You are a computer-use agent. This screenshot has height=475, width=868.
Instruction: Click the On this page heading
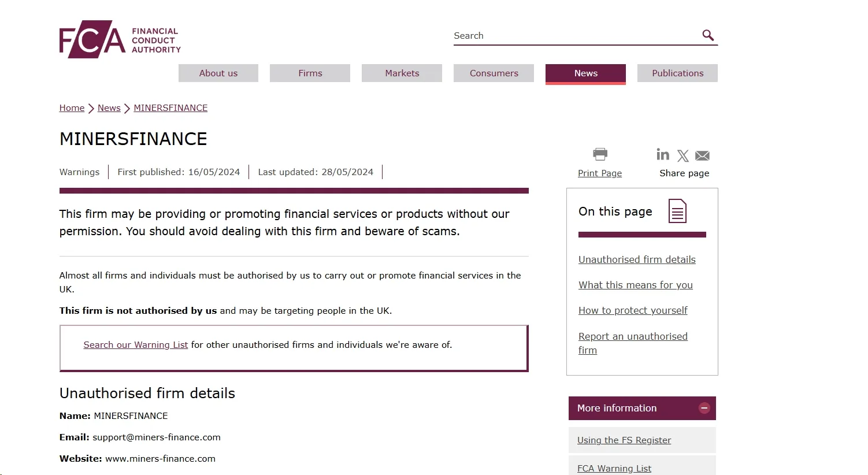click(615, 211)
